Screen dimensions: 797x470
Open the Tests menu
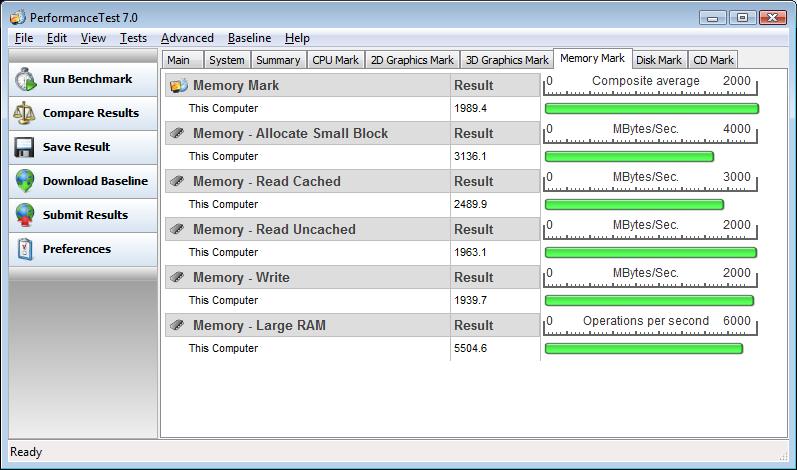pos(133,38)
